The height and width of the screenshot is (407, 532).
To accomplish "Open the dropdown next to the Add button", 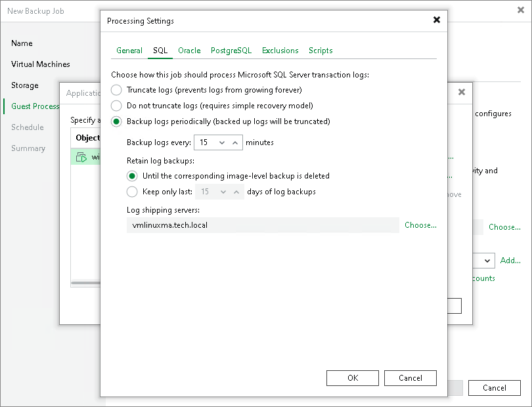I will (486, 261).
